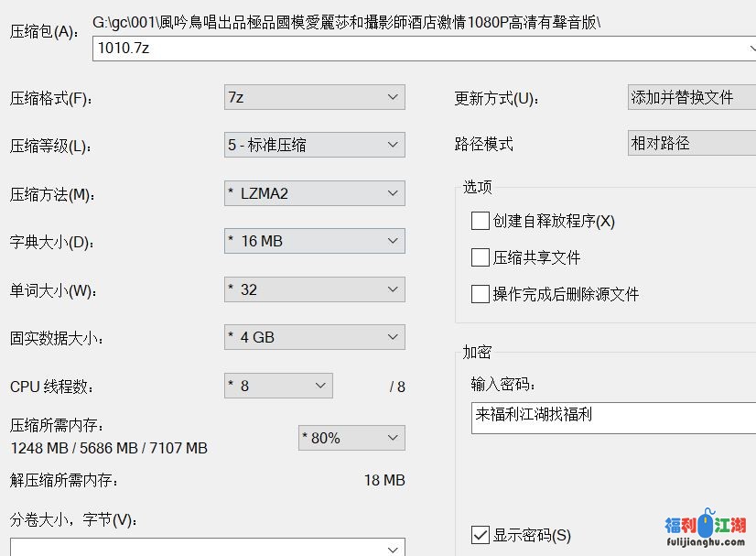This screenshot has width=756, height=556.
Task: Expand the archive name history arrow
Action: (x=750, y=49)
